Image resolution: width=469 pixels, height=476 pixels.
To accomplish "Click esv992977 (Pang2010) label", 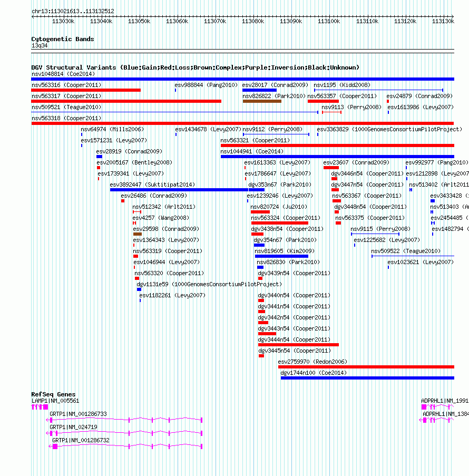I will coord(437,163).
